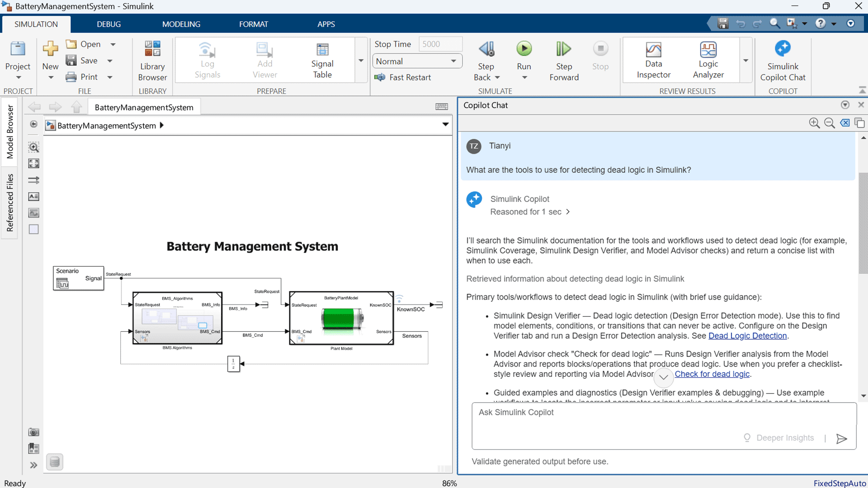
Task: Clear chat icon in Copilot panel
Action: tap(844, 123)
